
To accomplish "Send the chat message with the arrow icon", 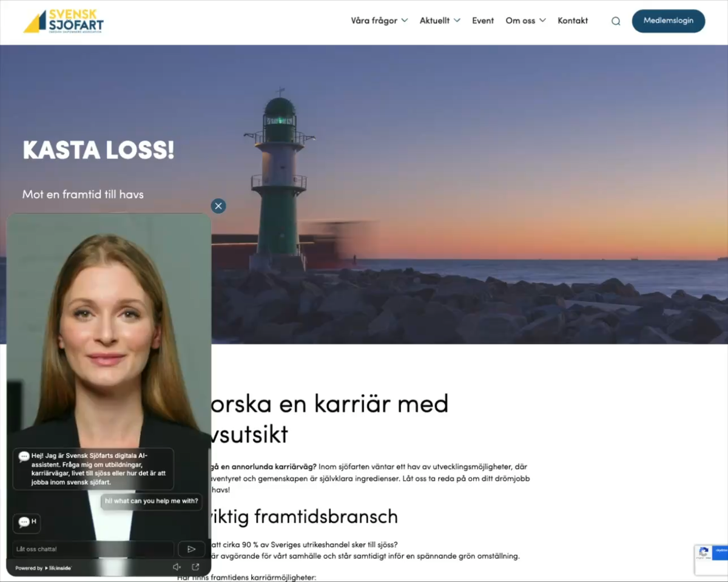I will pyautogui.click(x=191, y=549).
